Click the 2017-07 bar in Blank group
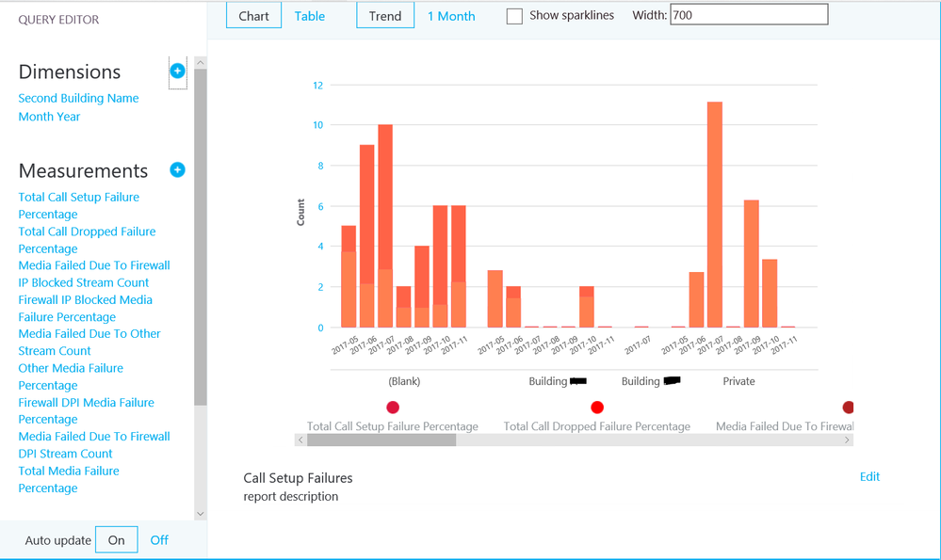The width and height of the screenshot is (941, 560). (385, 226)
